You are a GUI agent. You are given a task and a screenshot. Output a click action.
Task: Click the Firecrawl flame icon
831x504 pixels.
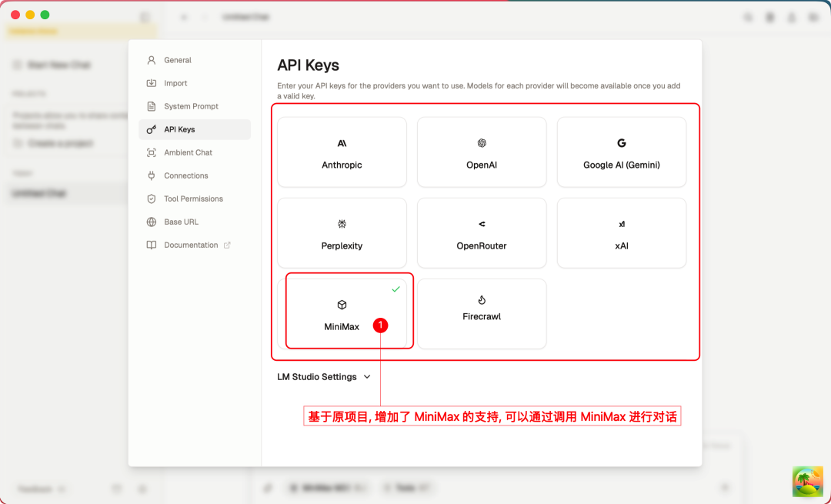tap(482, 300)
